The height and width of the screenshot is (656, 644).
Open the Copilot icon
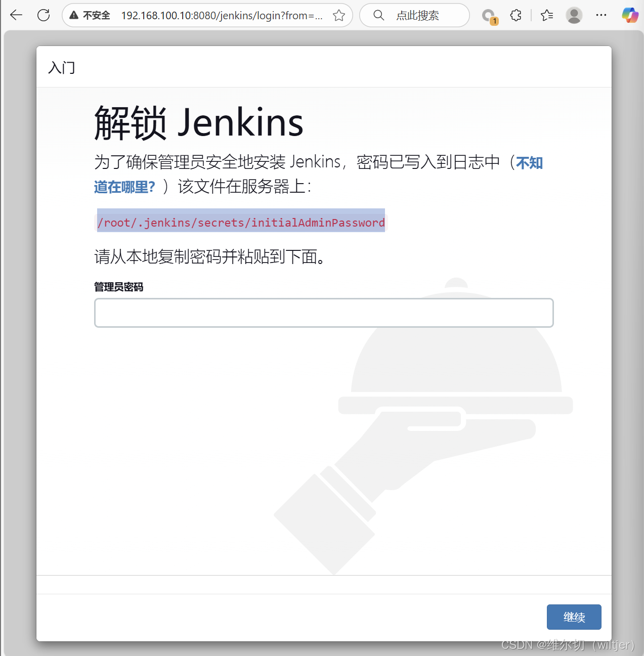pos(630,15)
